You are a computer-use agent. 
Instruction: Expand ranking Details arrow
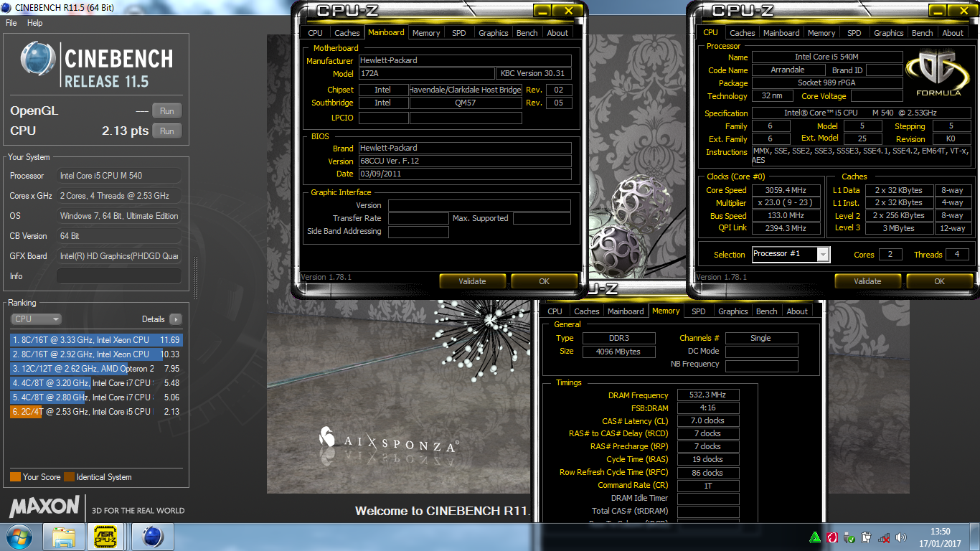point(176,319)
